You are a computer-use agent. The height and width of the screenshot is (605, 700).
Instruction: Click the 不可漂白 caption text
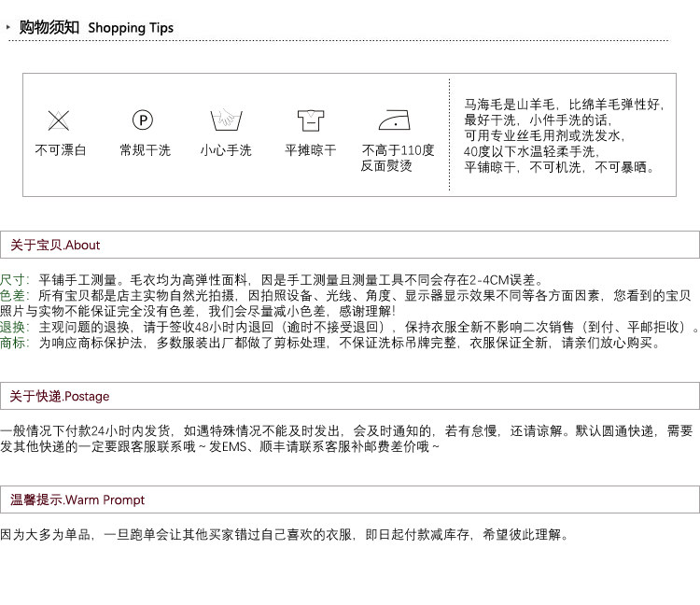click(60, 150)
